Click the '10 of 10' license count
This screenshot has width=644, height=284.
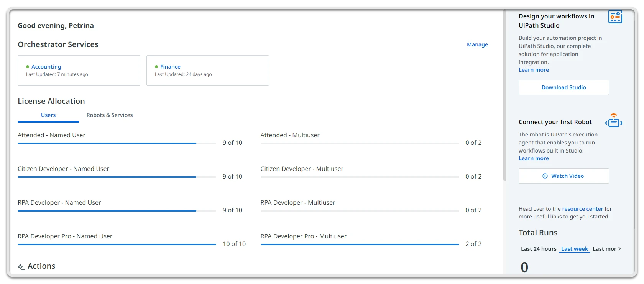coord(234,244)
